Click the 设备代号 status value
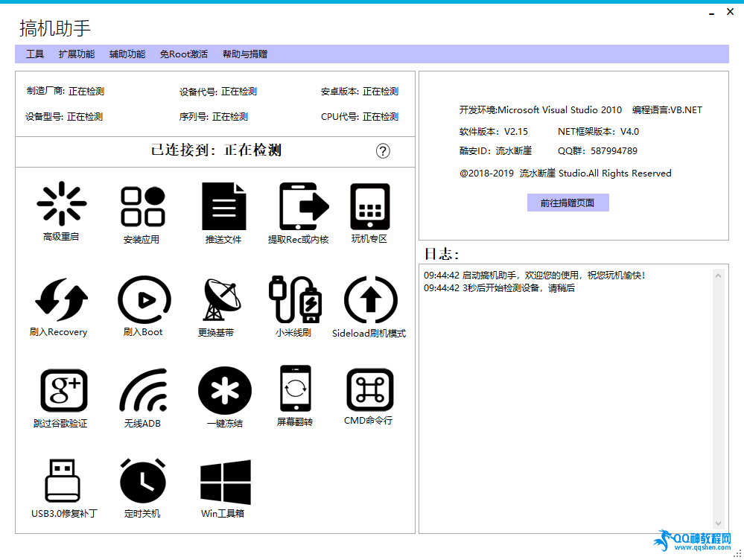 click(x=239, y=92)
